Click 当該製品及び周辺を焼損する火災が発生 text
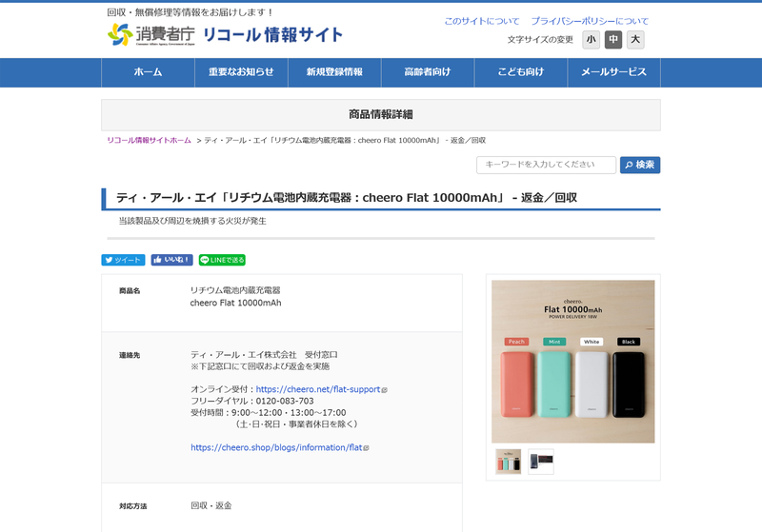Image resolution: width=762 pixels, height=532 pixels. [192, 221]
